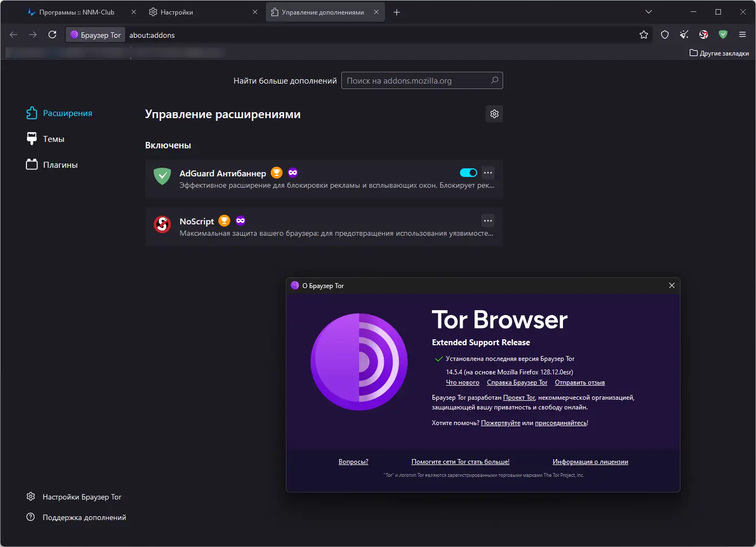
Task: Click 'Помогите сети Tor стать больше!' link
Action: pos(461,462)
